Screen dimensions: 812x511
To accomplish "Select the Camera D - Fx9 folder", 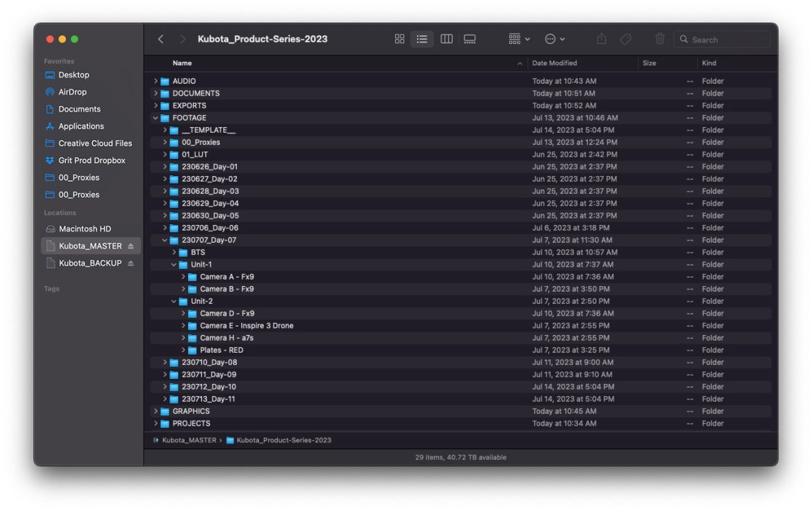I will point(461,314).
